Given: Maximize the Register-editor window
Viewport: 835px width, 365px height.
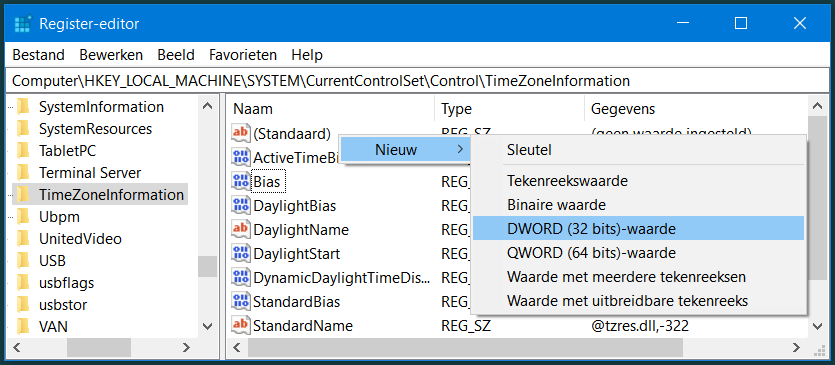Looking at the screenshot, I should click(740, 23).
